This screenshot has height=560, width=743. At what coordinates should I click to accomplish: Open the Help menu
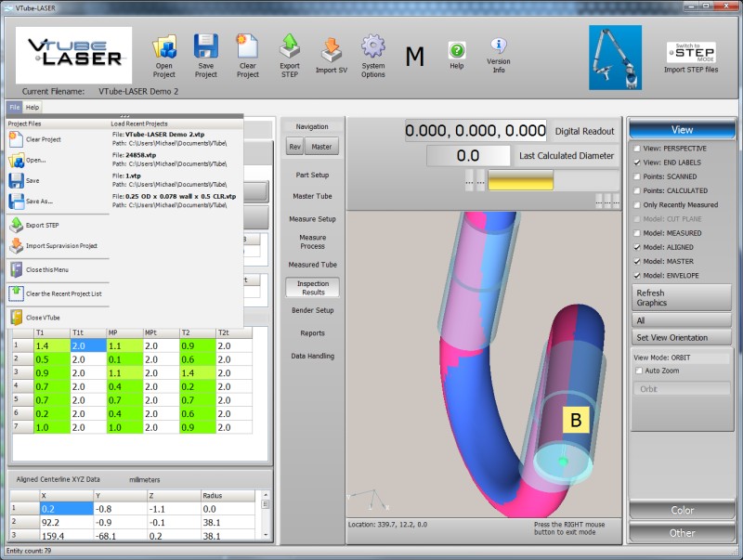click(33, 108)
